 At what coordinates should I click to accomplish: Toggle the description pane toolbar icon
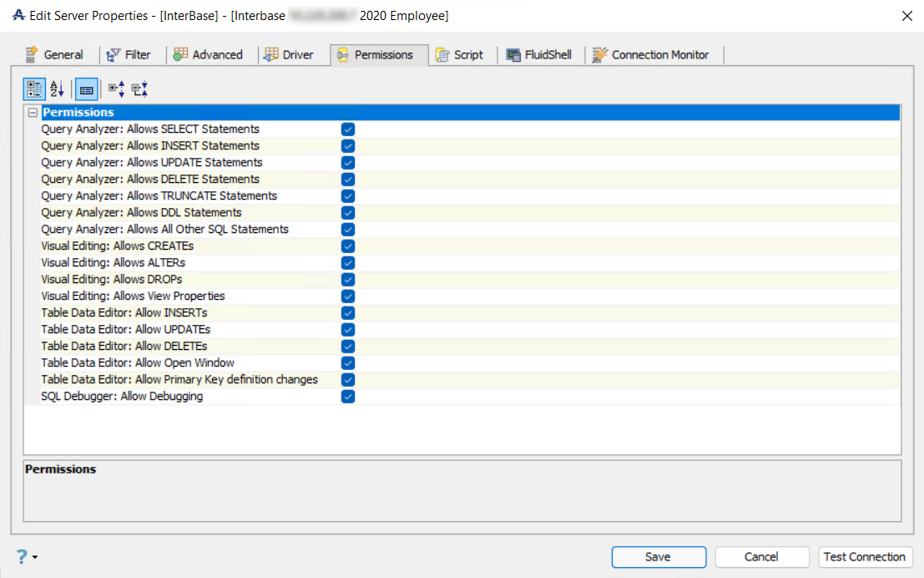click(x=86, y=89)
